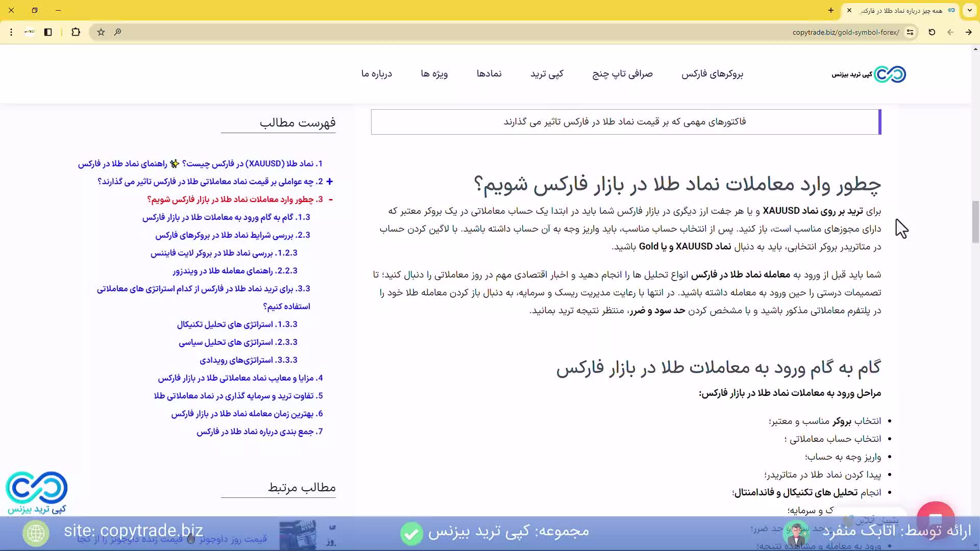The height and width of the screenshot is (551, 980).
Task: Open the بروکرهای فارکس menu item
Action: coord(713,74)
